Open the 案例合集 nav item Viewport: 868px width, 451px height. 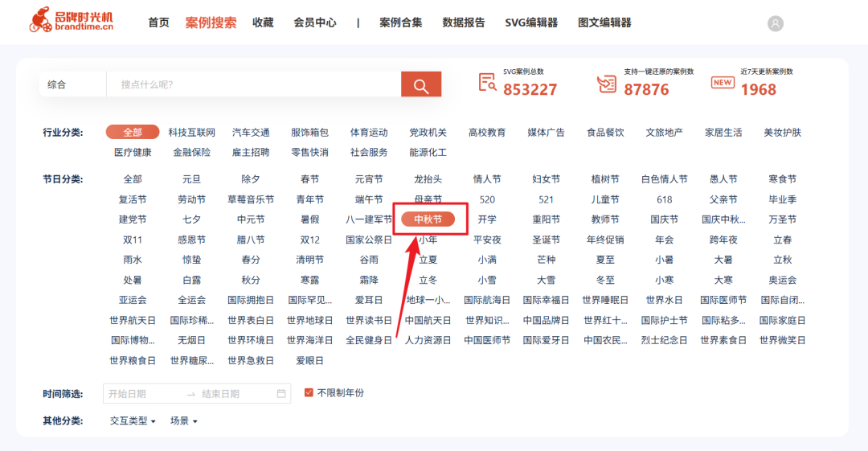tap(401, 23)
